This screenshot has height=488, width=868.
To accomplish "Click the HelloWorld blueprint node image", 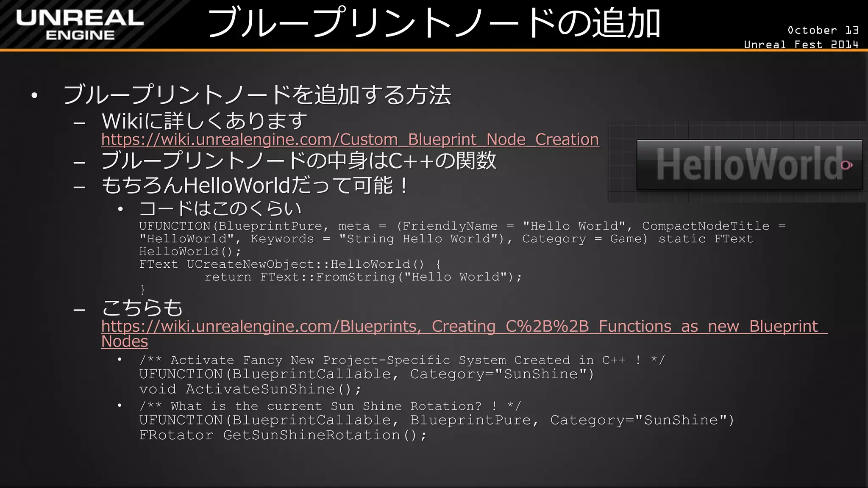I will pos(749,165).
